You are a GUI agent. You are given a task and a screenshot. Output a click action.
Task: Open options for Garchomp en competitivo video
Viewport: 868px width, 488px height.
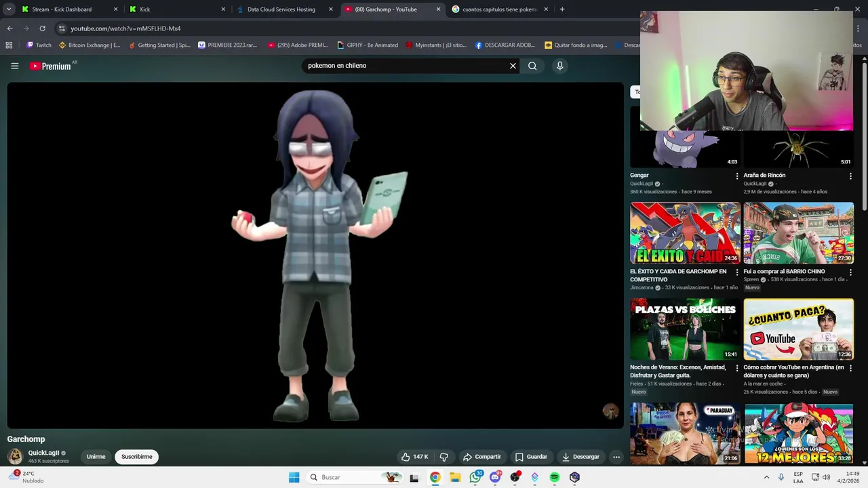click(737, 272)
